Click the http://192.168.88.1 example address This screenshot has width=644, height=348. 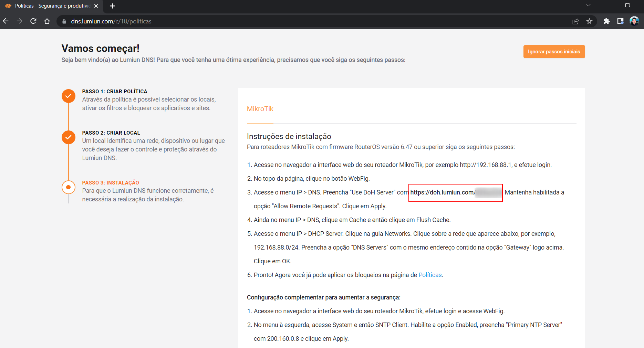486,165
